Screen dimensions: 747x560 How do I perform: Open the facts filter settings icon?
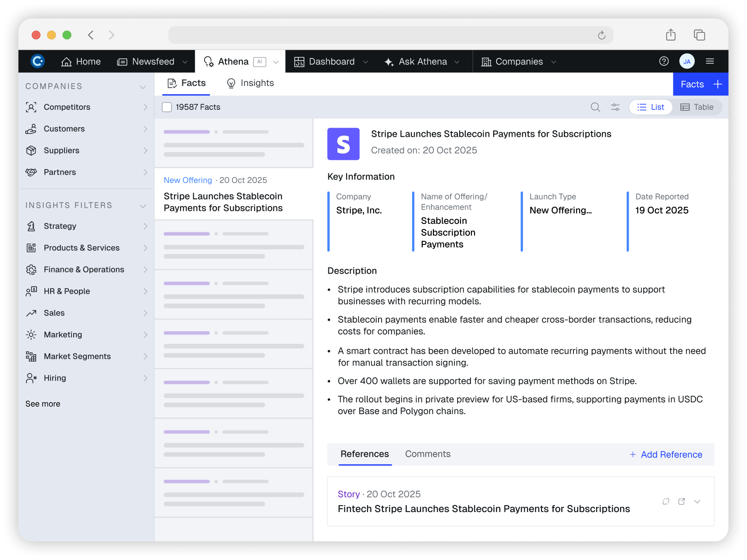(615, 107)
